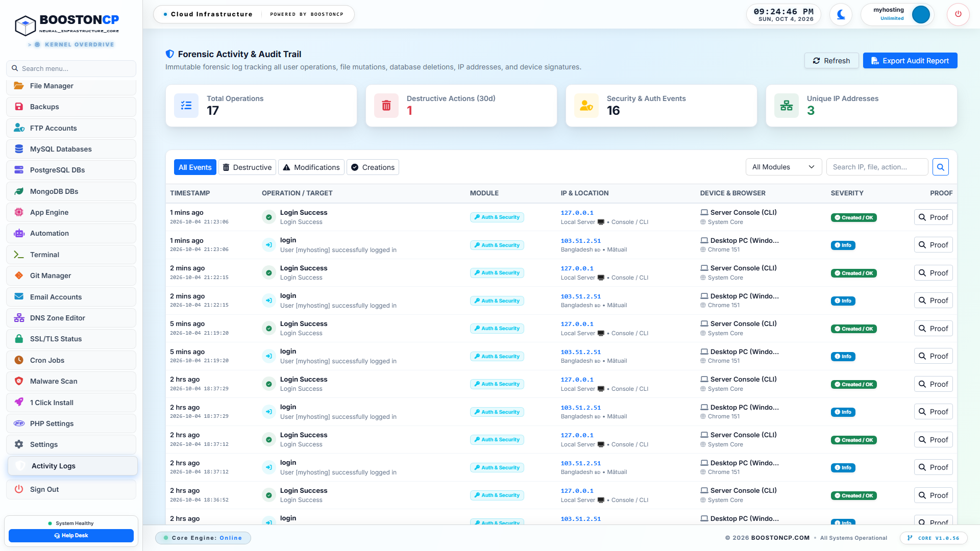The height and width of the screenshot is (551, 980).
Task: Open File Manager from sidebar
Action: (x=71, y=86)
